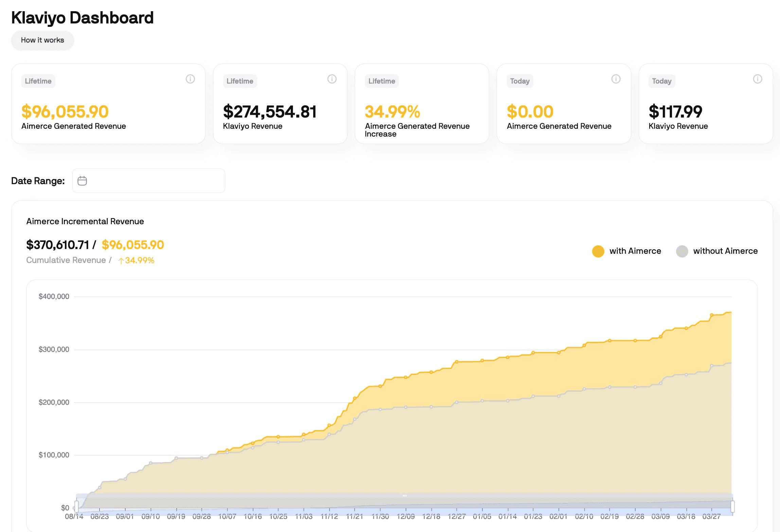
Task: Click info icon on Today Klaviyo Revenue card
Action: 758,79
